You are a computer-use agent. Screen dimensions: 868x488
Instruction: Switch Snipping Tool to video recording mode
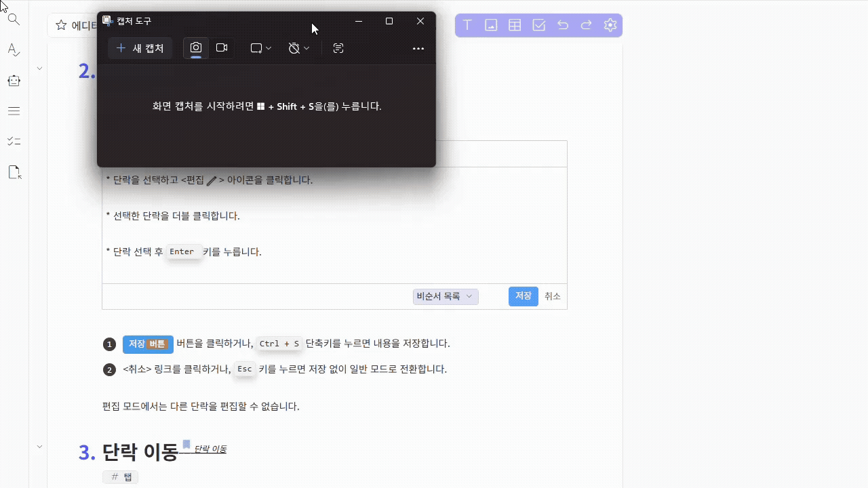pyautogui.click(x=221, y=48)
